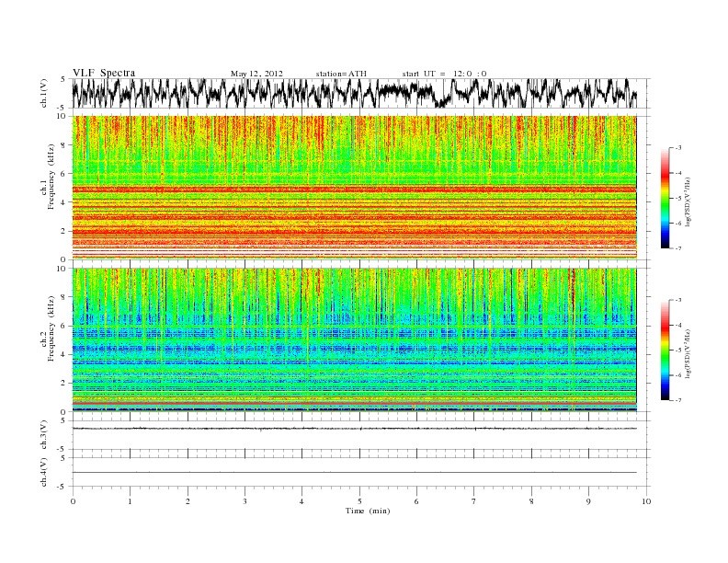Click the 'station=ATH' label

(341, 74)
